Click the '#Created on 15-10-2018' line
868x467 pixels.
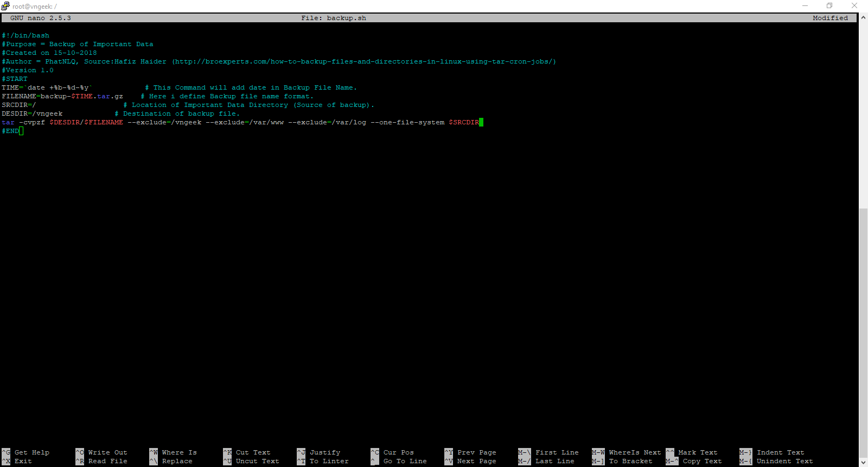[x=49, y=53]
